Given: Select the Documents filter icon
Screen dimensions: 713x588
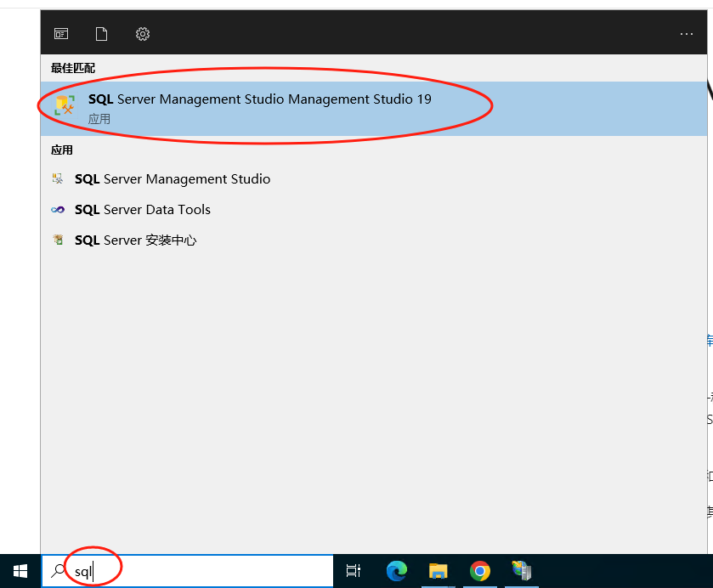Looking at the screenshot, I should pyautogui.click(x=101, y=34).
